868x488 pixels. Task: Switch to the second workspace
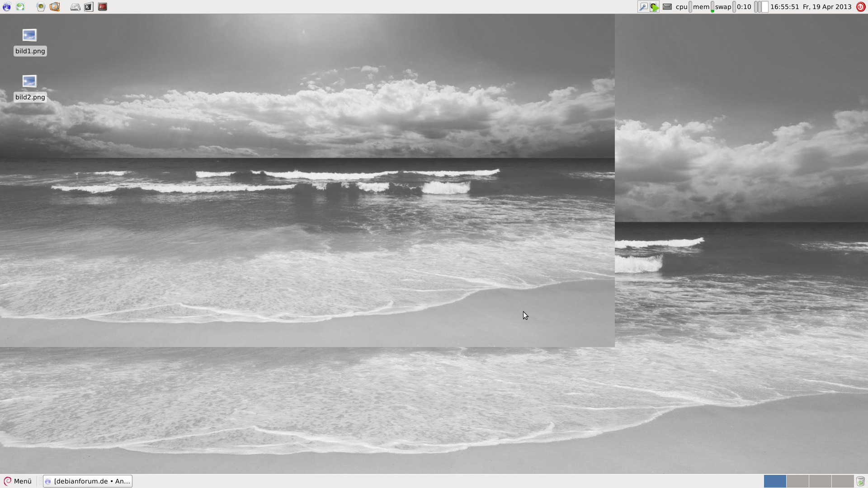pyautogui.click(x=797, y=481)
